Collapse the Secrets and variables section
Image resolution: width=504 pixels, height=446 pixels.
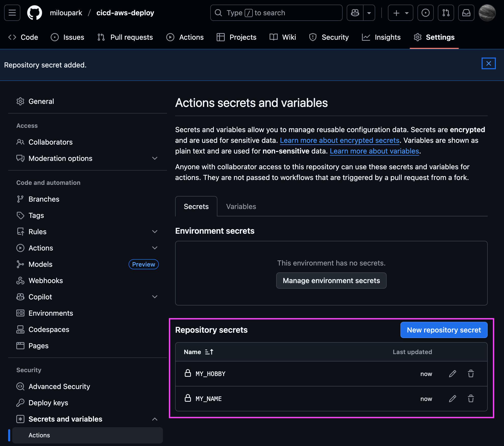tap(155, 419)
